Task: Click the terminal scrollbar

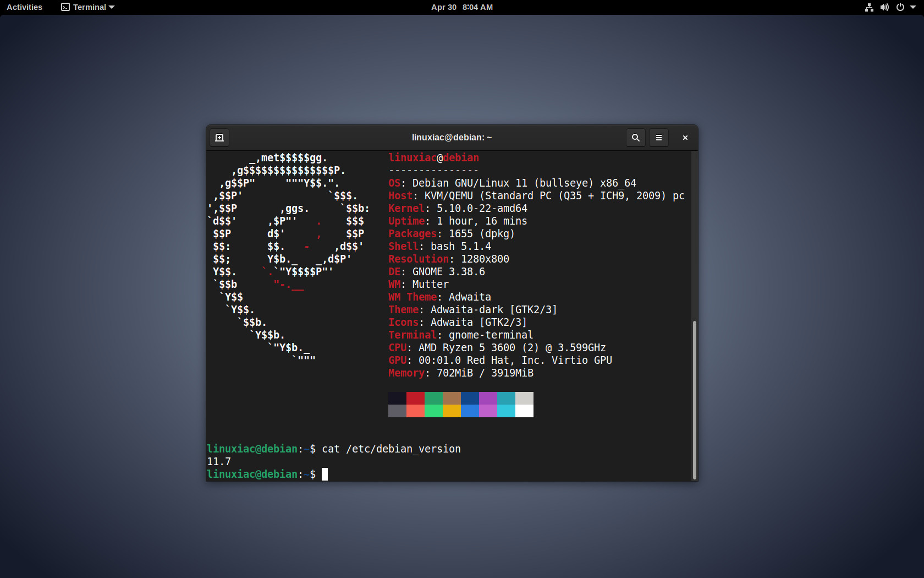Action: point(694,400)
